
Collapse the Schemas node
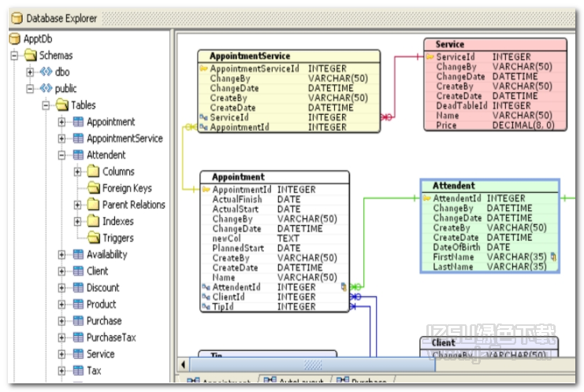[14, 55]
